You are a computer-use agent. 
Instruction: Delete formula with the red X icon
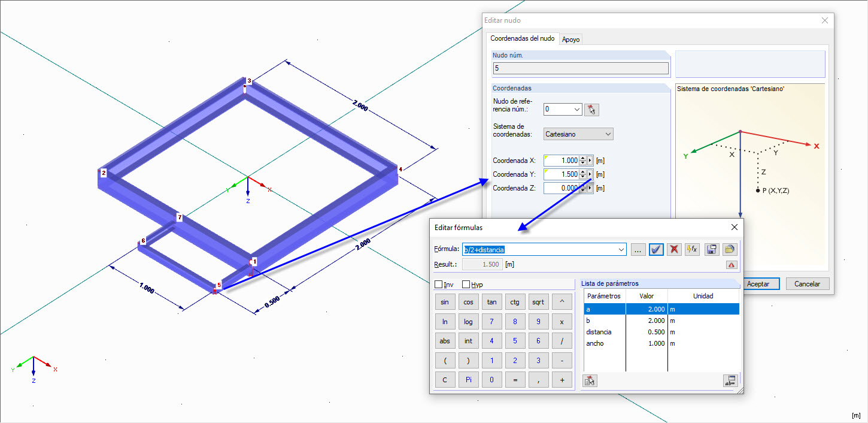(x=674, y=249)
